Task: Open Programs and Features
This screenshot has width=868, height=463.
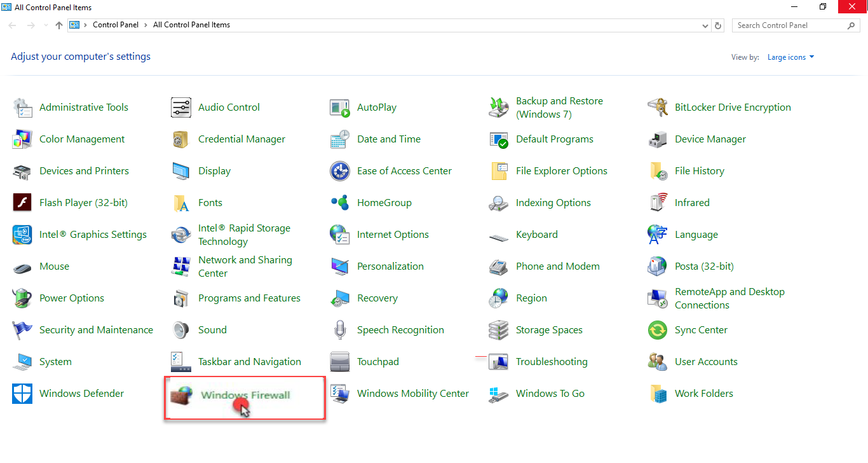Action: click(249, 298)
